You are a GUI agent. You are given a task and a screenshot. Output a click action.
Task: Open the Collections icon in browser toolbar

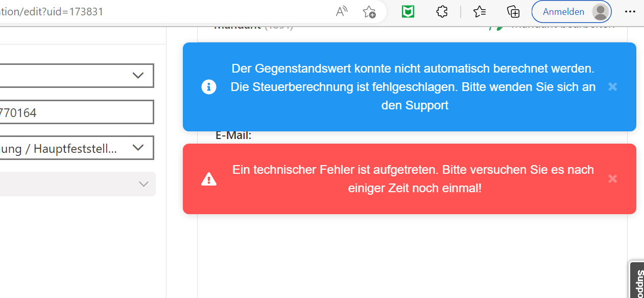[513, 12]
